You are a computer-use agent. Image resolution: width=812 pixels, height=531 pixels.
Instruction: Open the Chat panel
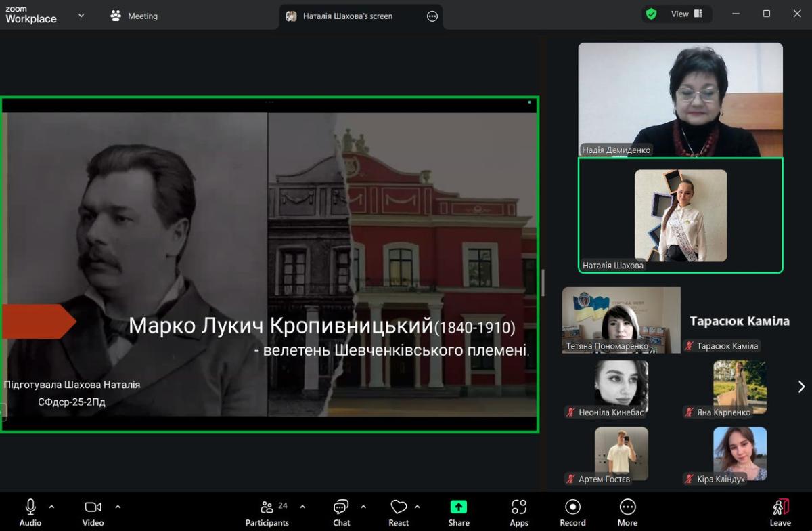point(341,513)
